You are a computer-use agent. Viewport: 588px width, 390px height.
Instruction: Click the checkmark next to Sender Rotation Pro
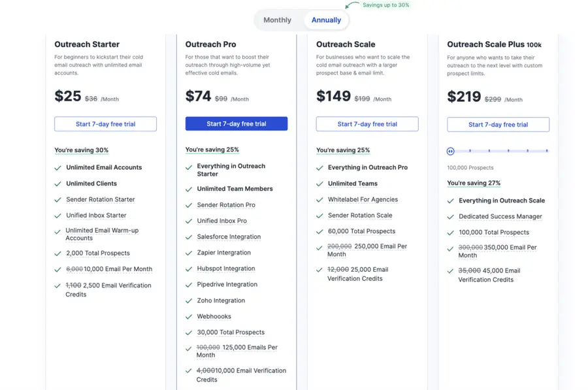189,205
